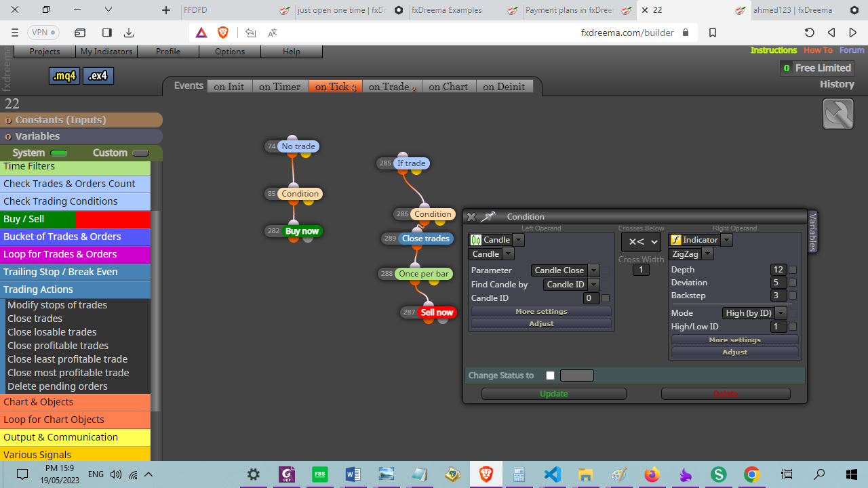Open the My Indicators menu
The height and width of the screenshot is (488, 868).
pos(107,52)
